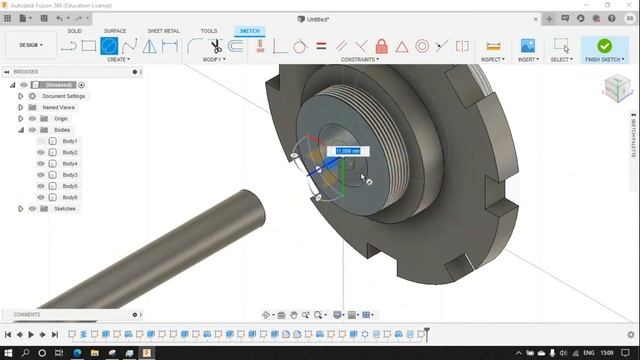Apply Fix/Unfix lock constraint
This screenshot has width=640, height=360.
(381, 46)
